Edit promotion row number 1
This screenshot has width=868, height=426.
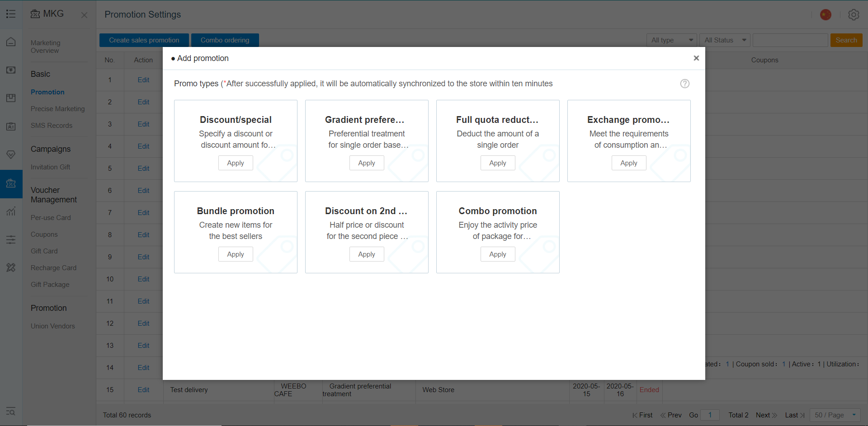click(143, 80)
